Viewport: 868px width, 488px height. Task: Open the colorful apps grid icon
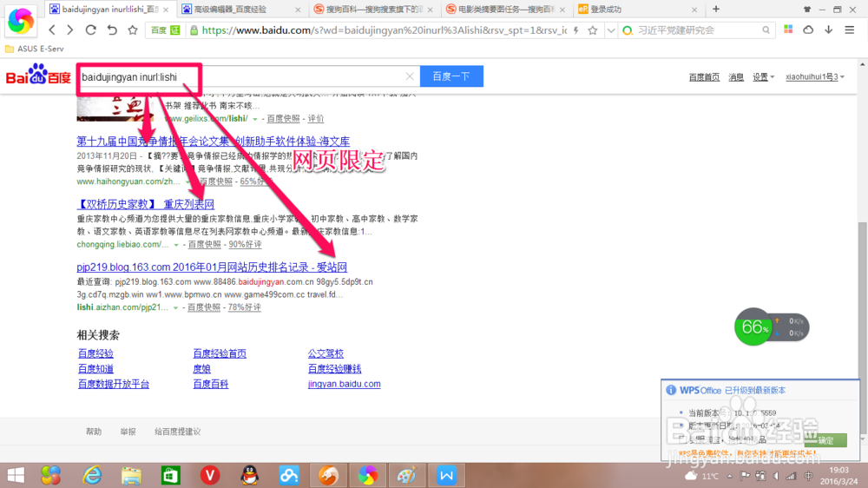788,30
